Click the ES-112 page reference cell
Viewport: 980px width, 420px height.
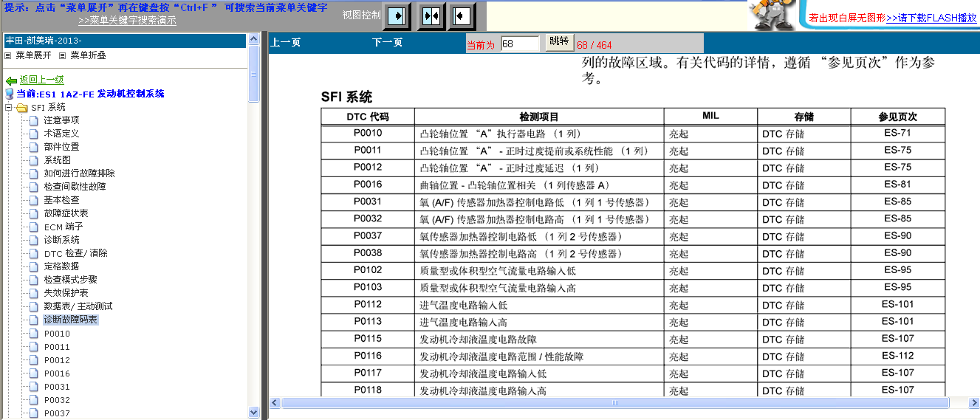(x=898, y=356)
